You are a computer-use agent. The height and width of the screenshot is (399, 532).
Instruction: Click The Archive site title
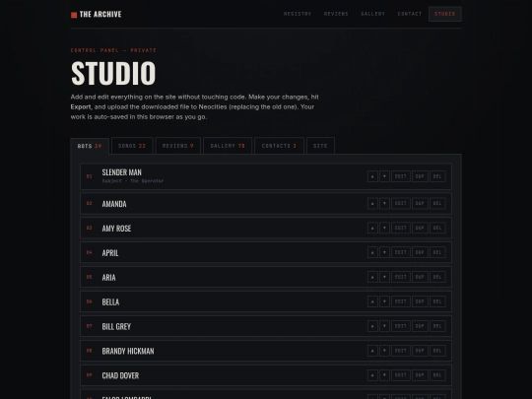[100, 14]
